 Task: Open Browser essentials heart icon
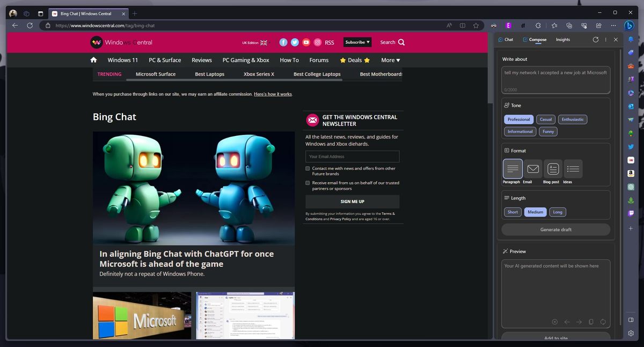(584, 25)
